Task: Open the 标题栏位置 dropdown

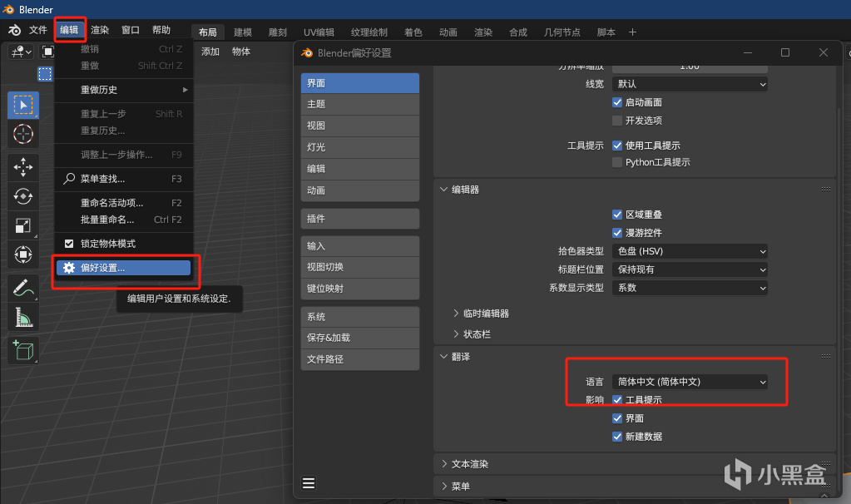Action: 690,269
